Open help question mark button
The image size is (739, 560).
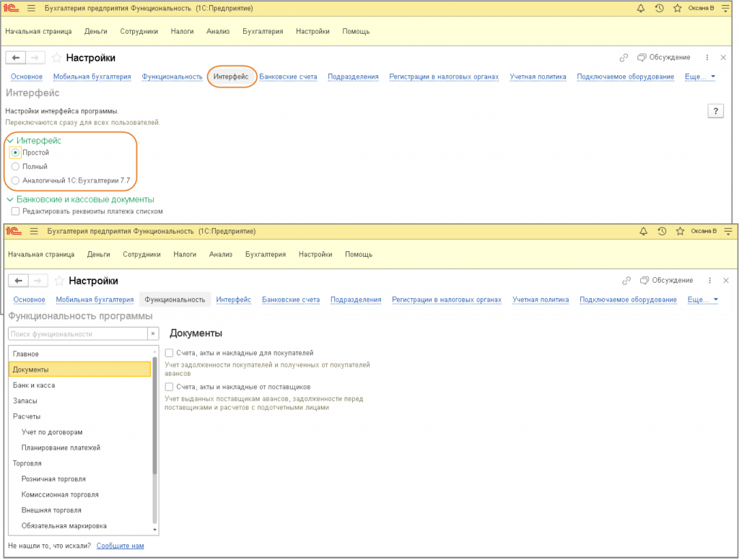click(x=715, y=110)
